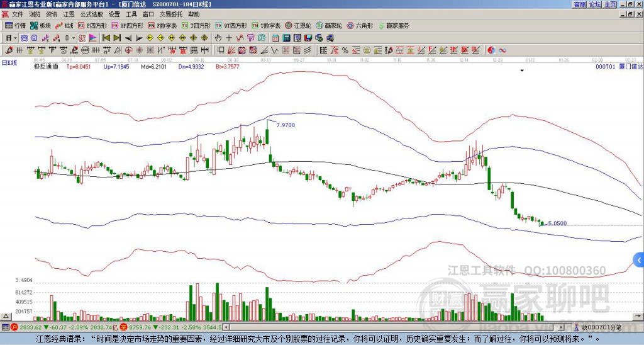Open the 工具 menu
This screenshot has height=345, width=644.
[131, 14]
